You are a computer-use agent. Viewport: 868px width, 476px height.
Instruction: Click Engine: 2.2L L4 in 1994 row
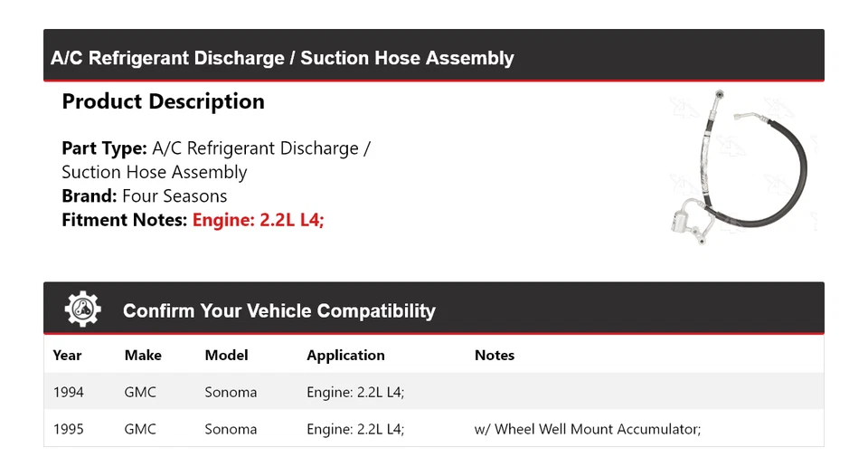pos(355,393)
